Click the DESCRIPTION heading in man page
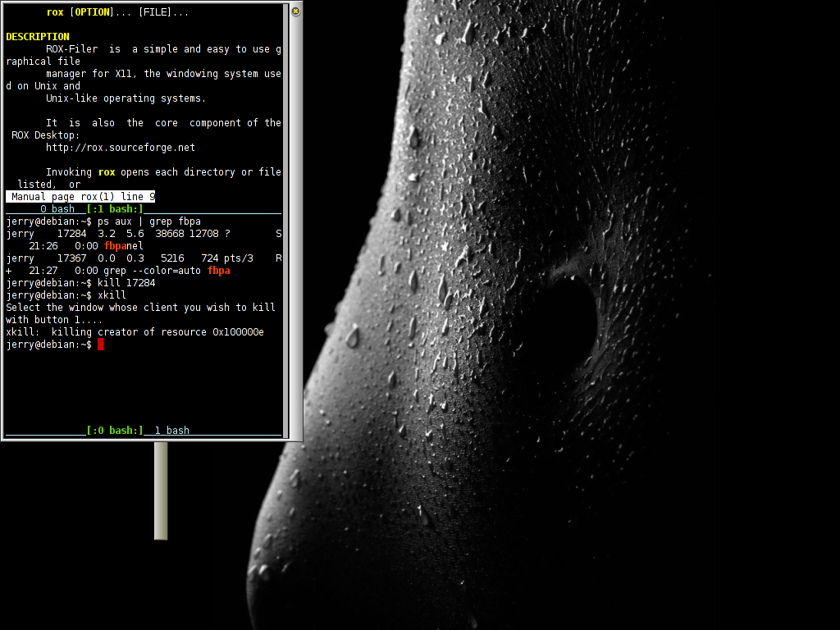 click(x=38, y=36)
